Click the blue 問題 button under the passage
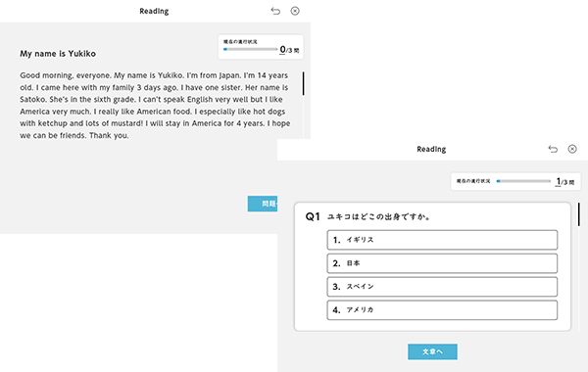This screenshot has height=372, width=588. point(263,204)
